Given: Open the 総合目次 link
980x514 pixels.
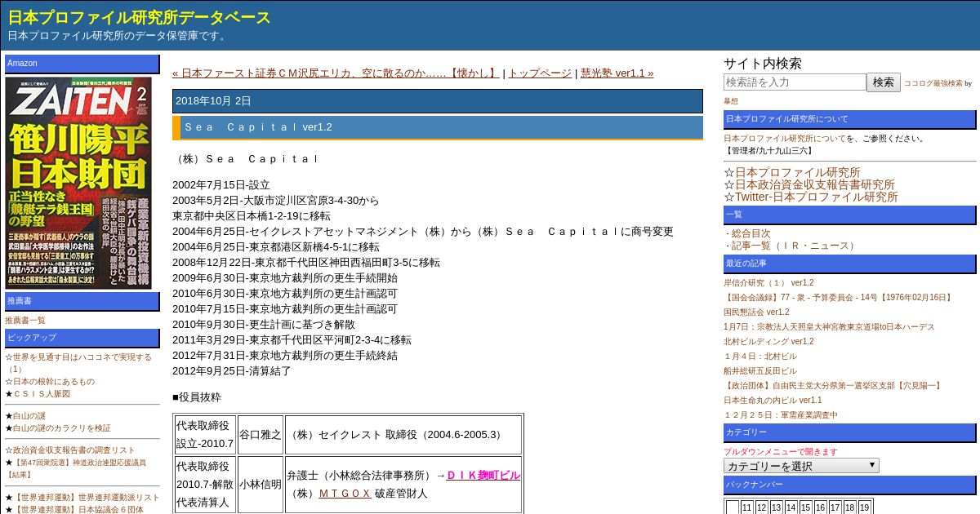Looking at the screenshot, I should click(751, 233).
